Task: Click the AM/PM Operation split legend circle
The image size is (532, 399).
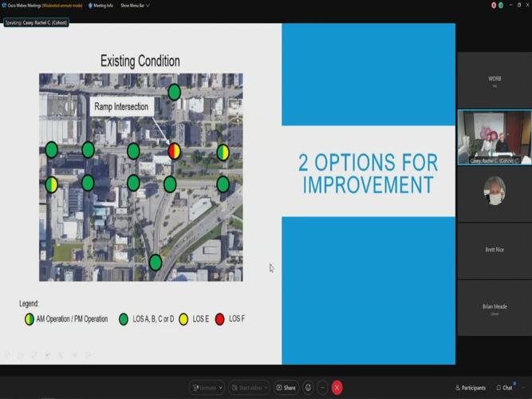Action: 30,319
